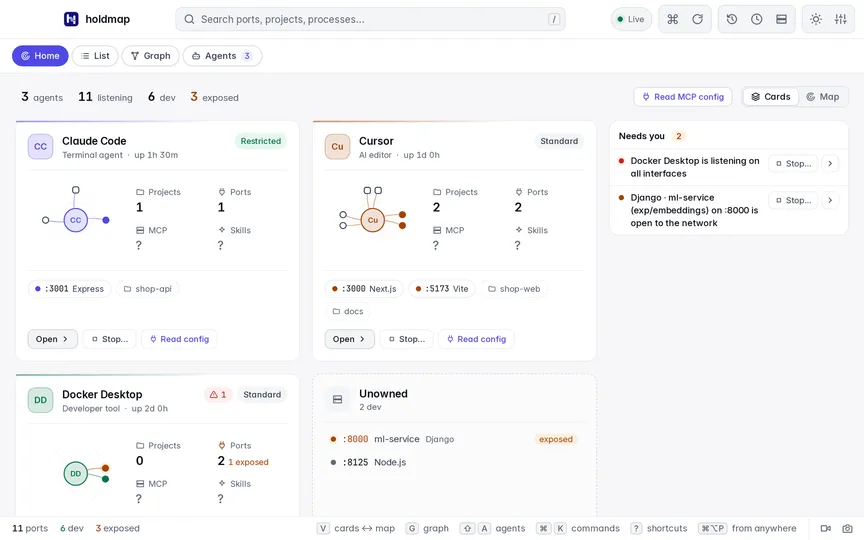Switch to the Graph tab

click(150, 56)
